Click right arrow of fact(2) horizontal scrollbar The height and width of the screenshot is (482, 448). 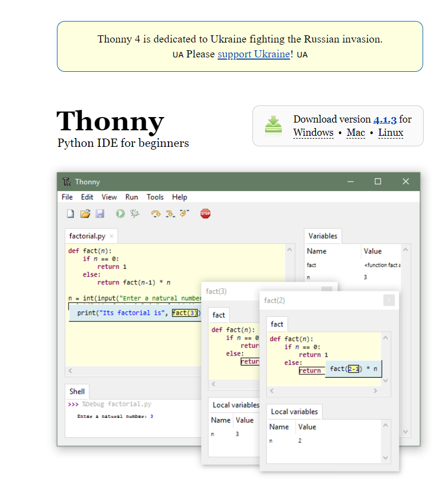(x=375, y=391)
